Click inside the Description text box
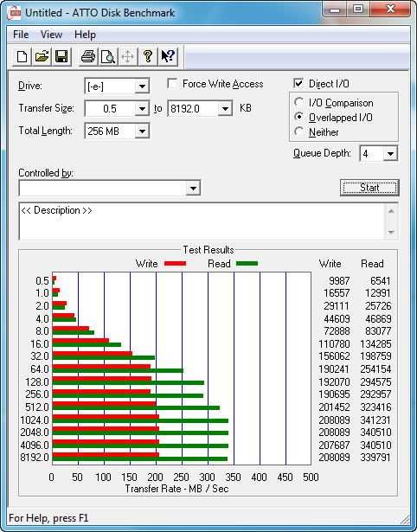This screenshot has height=532, width=417. pyautogui.click(x=202, y=221)
